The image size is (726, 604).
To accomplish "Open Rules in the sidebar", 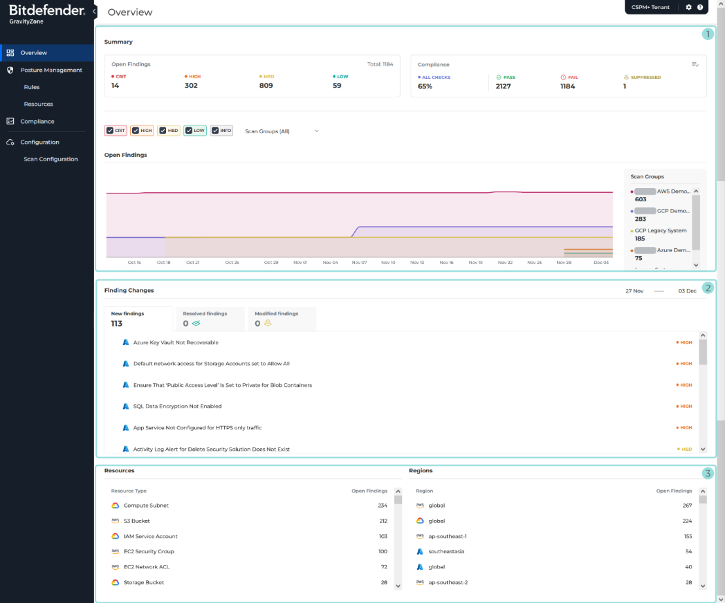I will [32, 87].
